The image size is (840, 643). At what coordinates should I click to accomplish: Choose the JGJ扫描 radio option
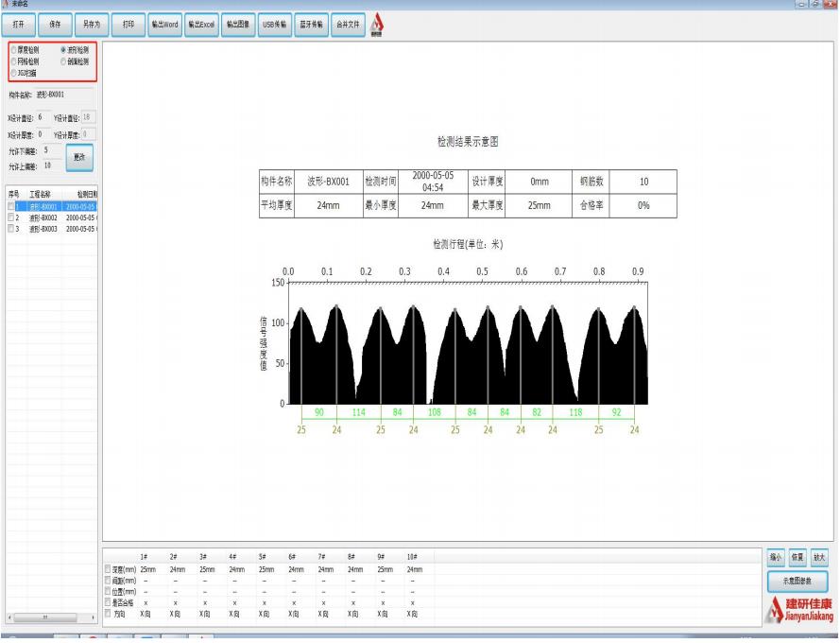coord(12,72)
